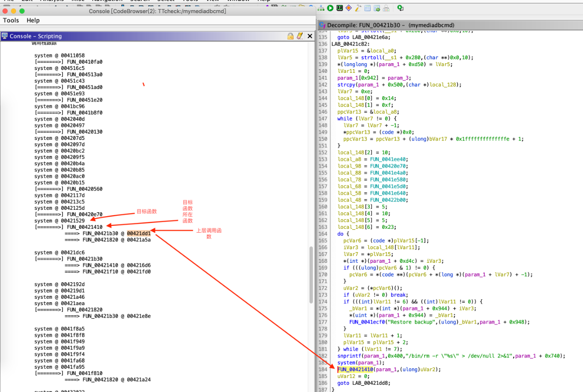The width and height of the screenshot is (583, 392).
Task: Click FUN_0041ee40 on line 153
Action: (389, 159)
